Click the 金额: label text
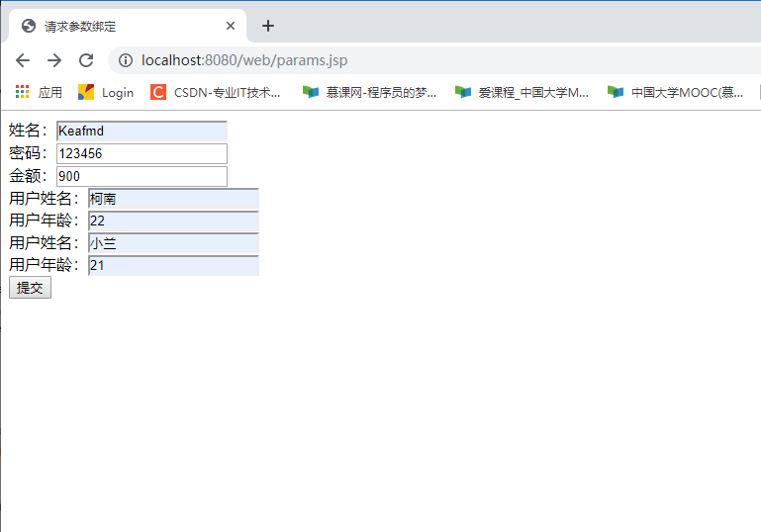Screen dimensions: 761x532 28,176
